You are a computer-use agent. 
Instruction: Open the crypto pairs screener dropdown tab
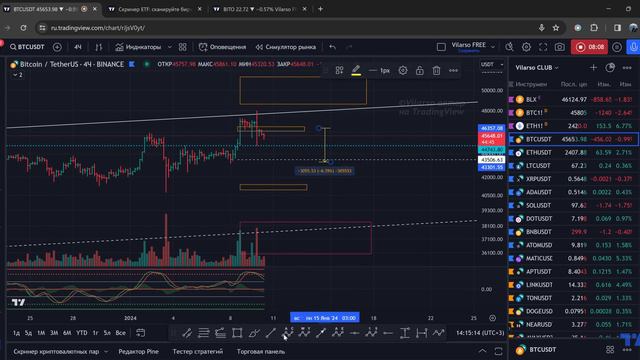pos(60,351)
